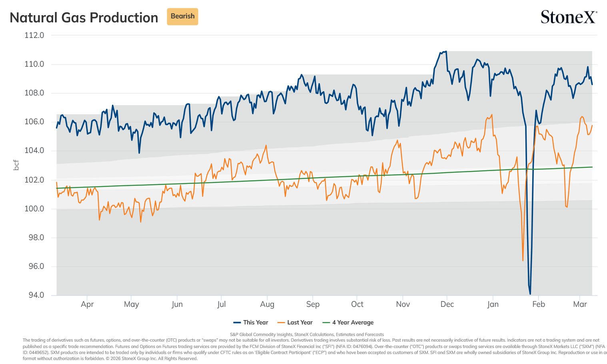Click the This Year line's lowest point near 94.0
The image size is (607, 364).
tap(530, 294)
